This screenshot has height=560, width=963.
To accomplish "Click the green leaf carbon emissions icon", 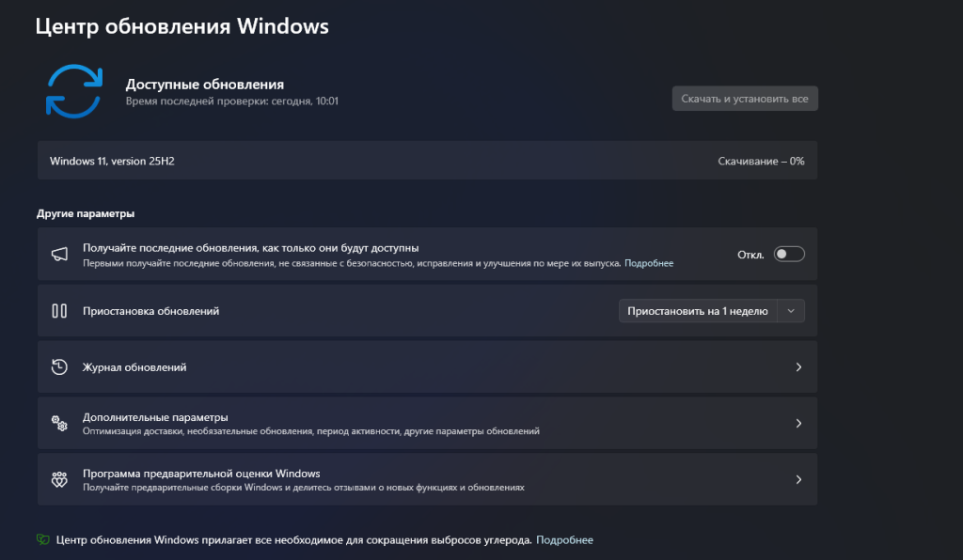I will (42, 540).
